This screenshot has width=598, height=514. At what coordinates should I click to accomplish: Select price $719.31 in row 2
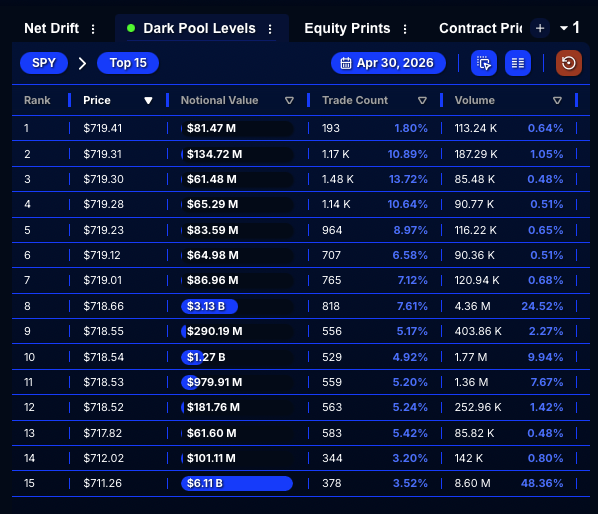(103, 154)
